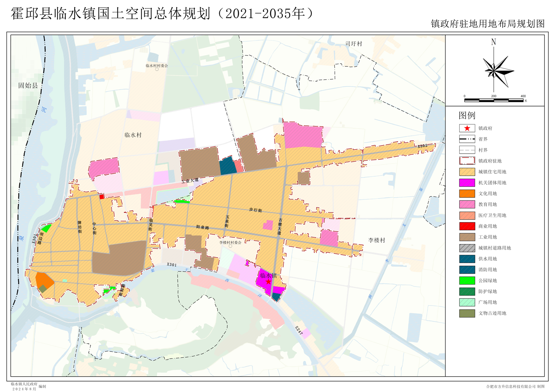Click the bright green 公园绿地 legend swatch
555x392 pixels.
467,281
